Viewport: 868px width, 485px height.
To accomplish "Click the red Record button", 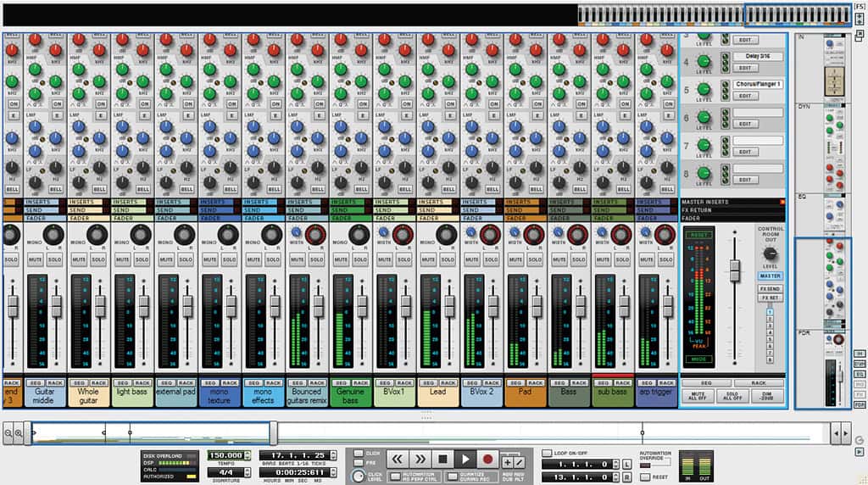I will (x=487, y=459).
